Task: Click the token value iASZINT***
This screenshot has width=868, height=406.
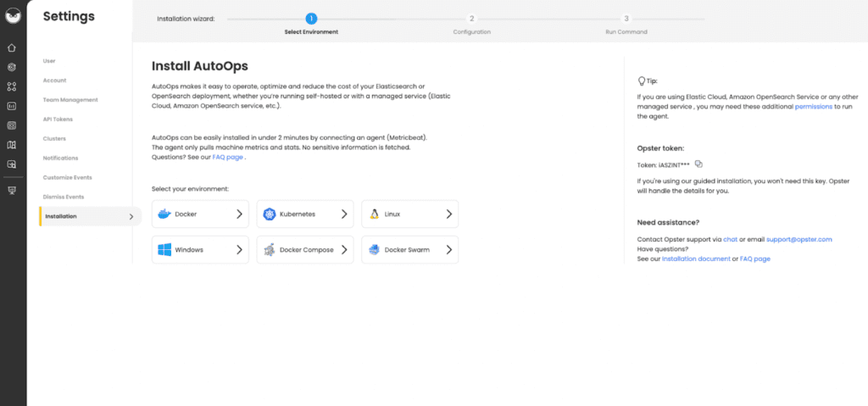Action: coord(673,164)
